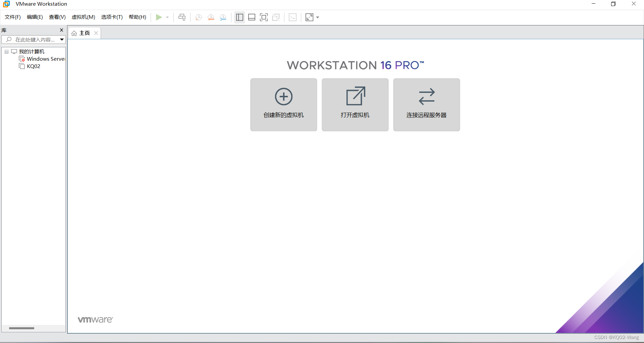Viewport: 644px width, 343px height.
Task: Click 连接远程服务器 button
Action: point(427,105)
